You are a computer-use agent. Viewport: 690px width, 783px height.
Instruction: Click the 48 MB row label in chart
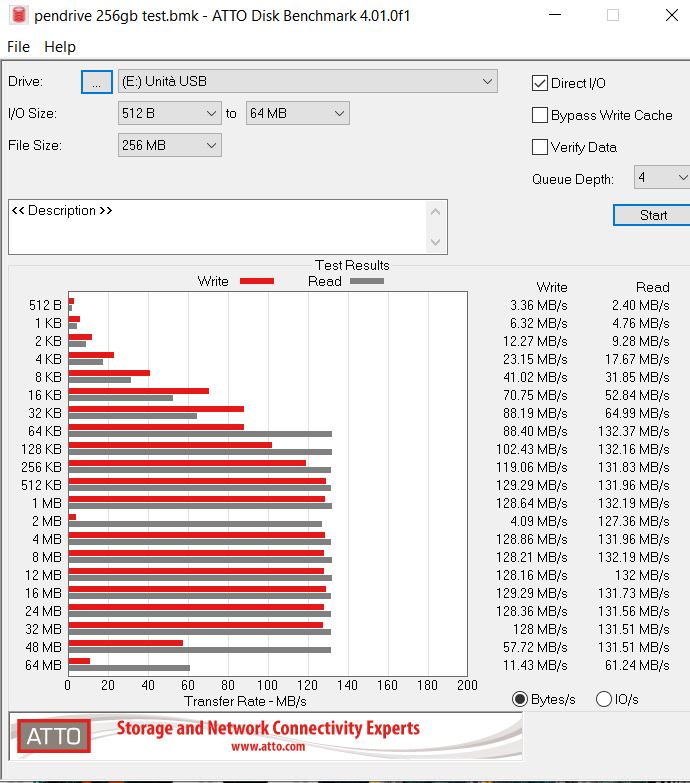click(43, 647)
